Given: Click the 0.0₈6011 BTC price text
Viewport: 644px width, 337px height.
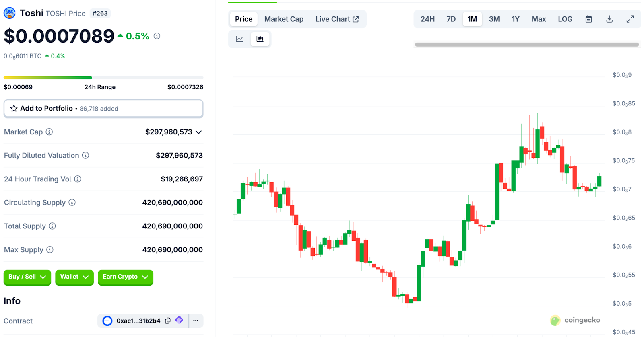Looking at the screenshot, I should 23,56.
